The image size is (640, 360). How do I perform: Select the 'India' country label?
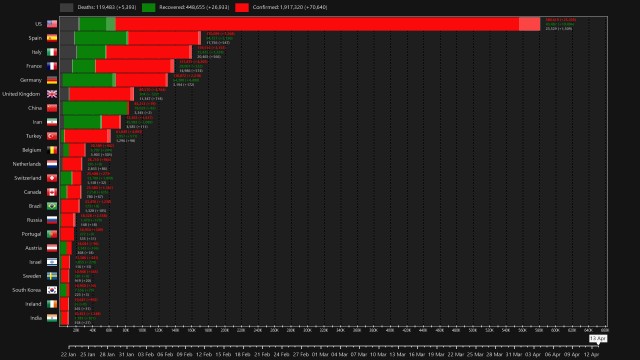point(36,318)
